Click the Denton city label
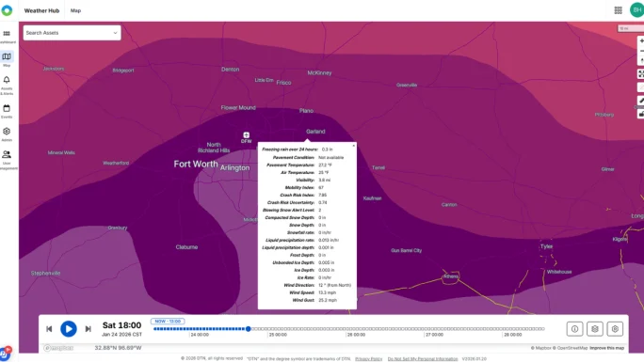 click(x=230, y=70)
